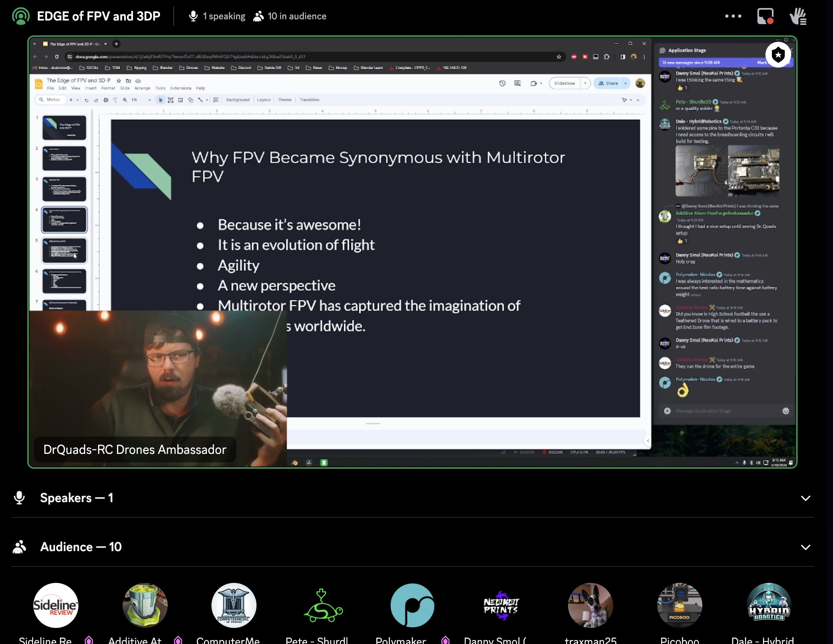Click the Theme toolbar button
833x644 pixels.
tap(285, 100)
